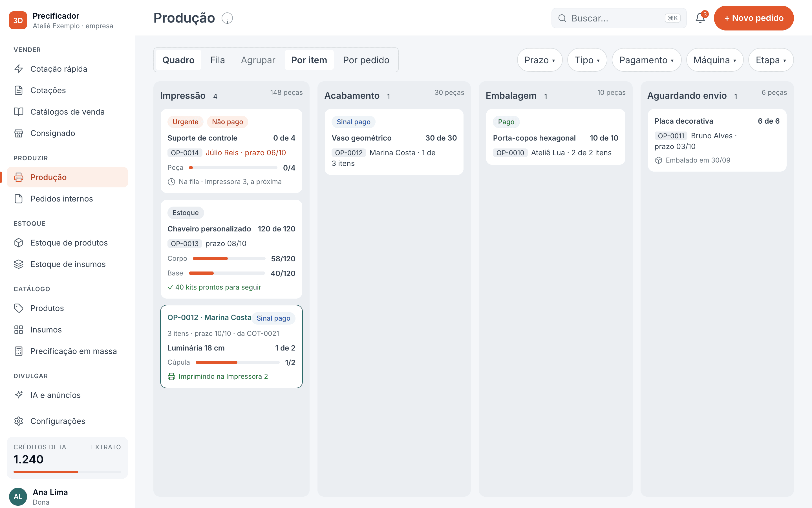Click the Estoque de produtos box icon
The image size is (812, 508).
(x=19, y=243)
